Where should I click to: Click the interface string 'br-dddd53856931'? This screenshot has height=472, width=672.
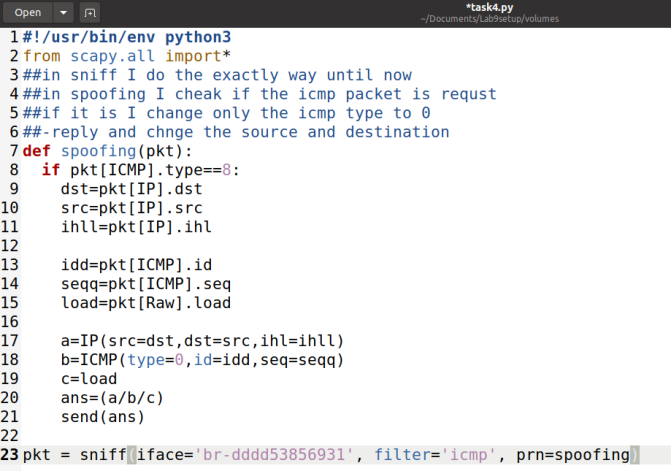pyautogui.click(x=274, y=454)
